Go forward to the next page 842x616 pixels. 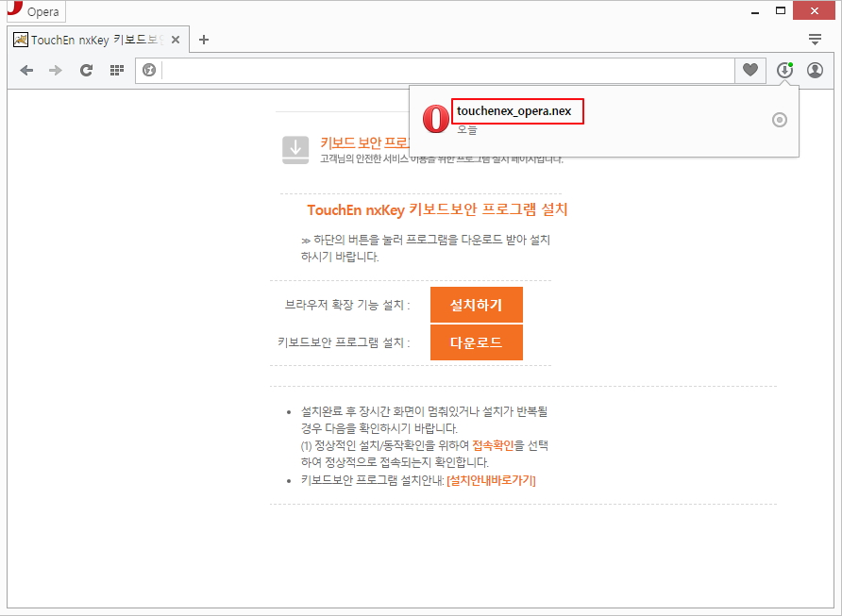(x=56, y=71)
